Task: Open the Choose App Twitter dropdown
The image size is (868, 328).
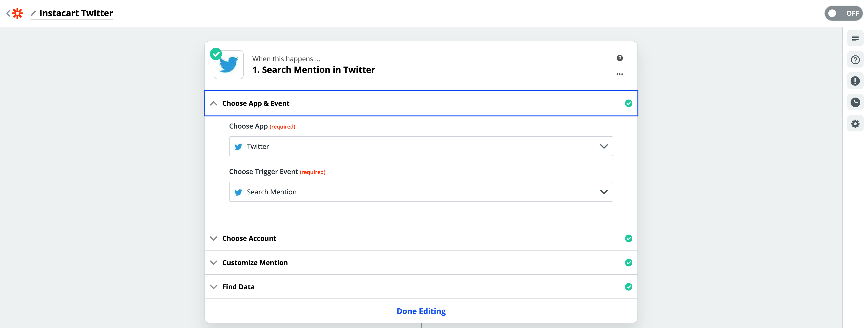Action: tap(421, 146)
